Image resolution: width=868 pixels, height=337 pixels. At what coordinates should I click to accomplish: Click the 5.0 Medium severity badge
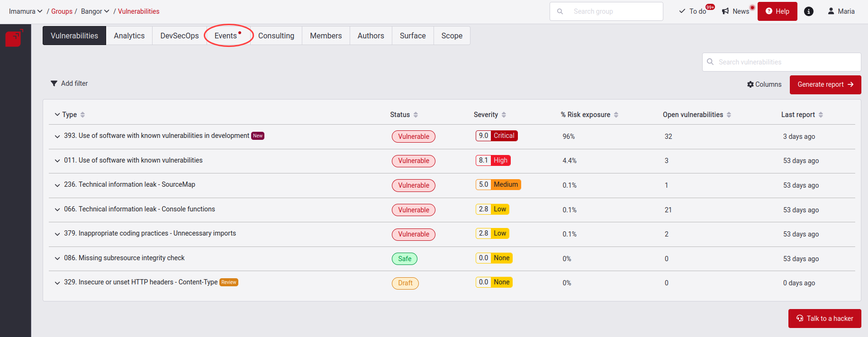(x=498, y=184)
